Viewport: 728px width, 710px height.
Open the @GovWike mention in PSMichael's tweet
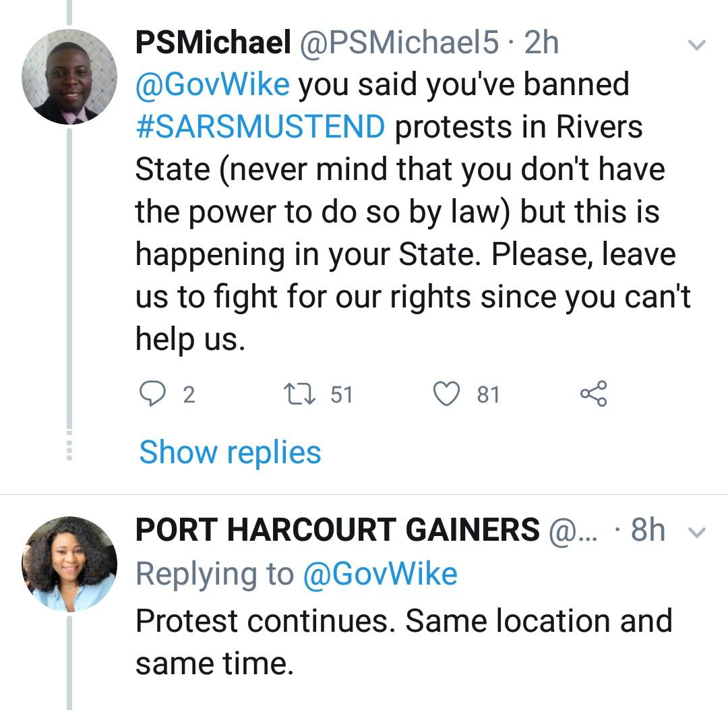(212, 85)
